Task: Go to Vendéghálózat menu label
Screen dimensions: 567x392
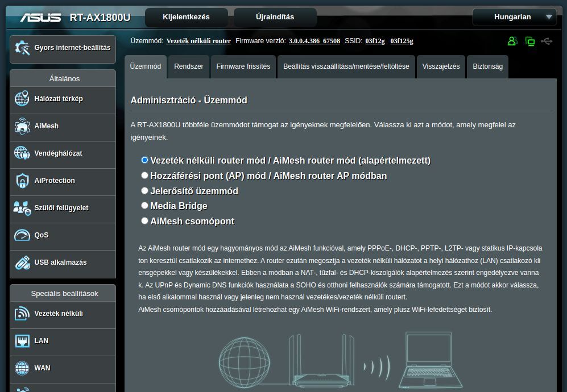Action: coord(58,153)
